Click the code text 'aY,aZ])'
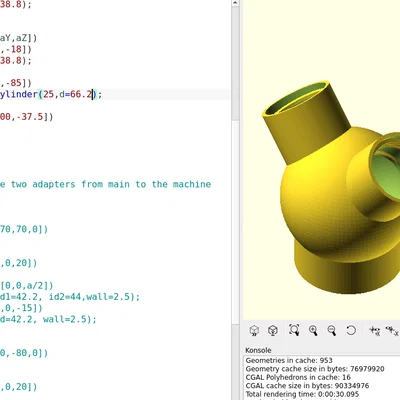Viewport: 400px width, 400px height. coord(19,38)
